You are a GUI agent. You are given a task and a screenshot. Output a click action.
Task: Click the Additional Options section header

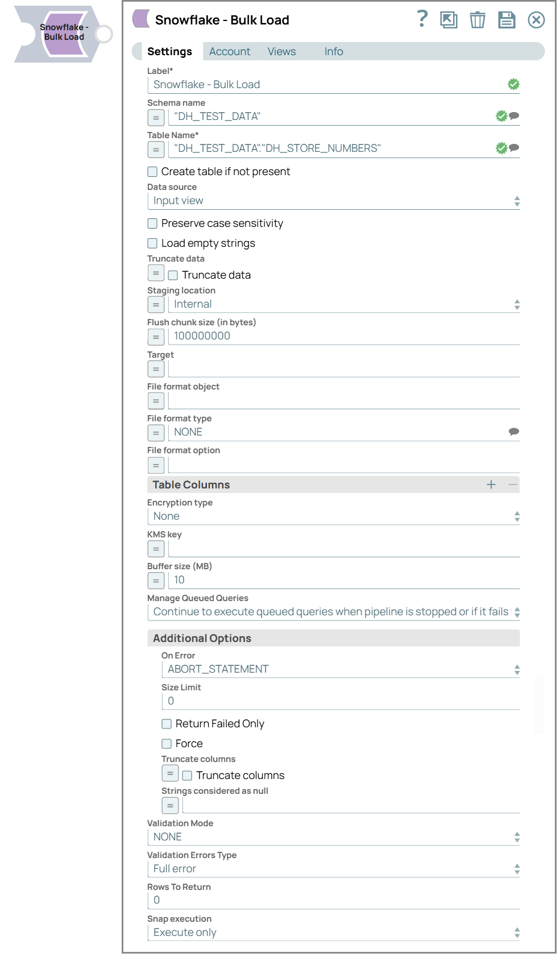point(202,638)
